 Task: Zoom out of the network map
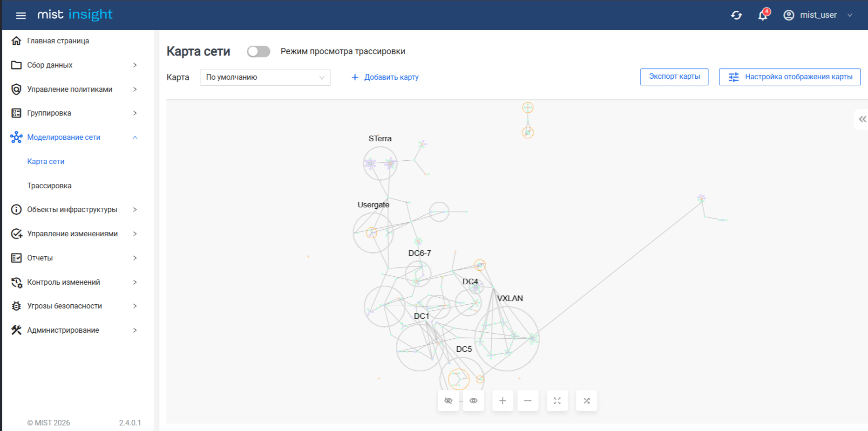pos(528,401)
